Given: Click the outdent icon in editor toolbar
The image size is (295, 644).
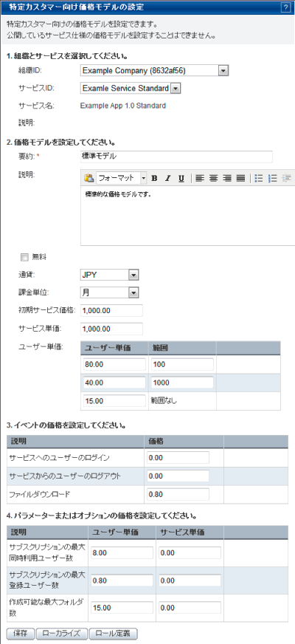Looking at the screenshot, I should [x=287, y=178].
